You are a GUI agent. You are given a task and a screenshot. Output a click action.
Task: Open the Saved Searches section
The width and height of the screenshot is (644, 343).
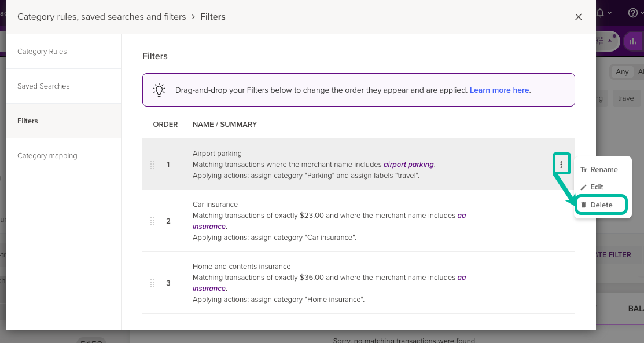tap(43, 86)
